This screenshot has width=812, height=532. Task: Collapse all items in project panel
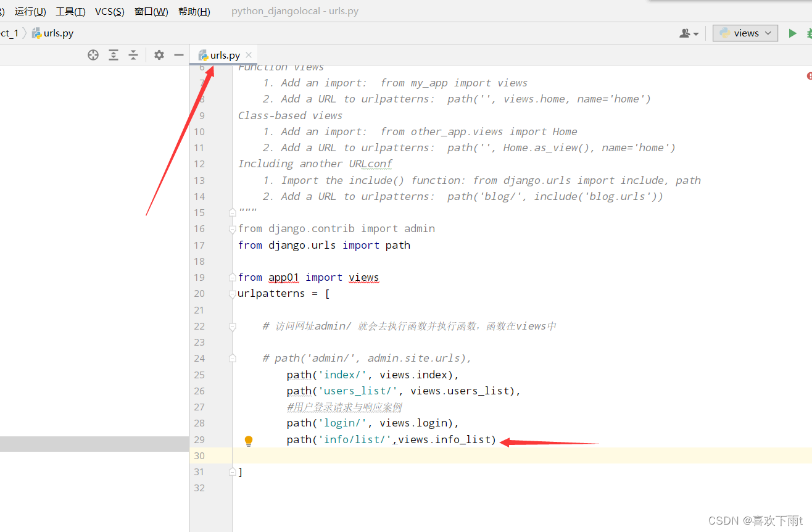133,55
